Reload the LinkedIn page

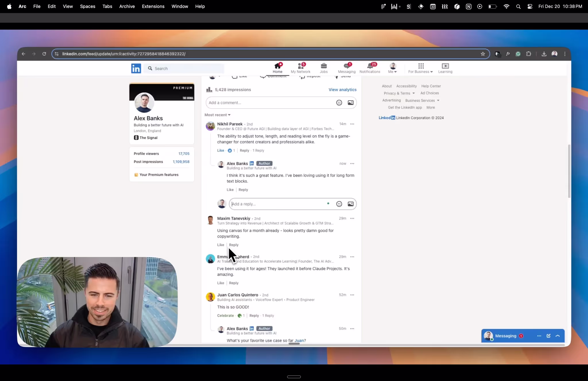click(x=44, y=54)
